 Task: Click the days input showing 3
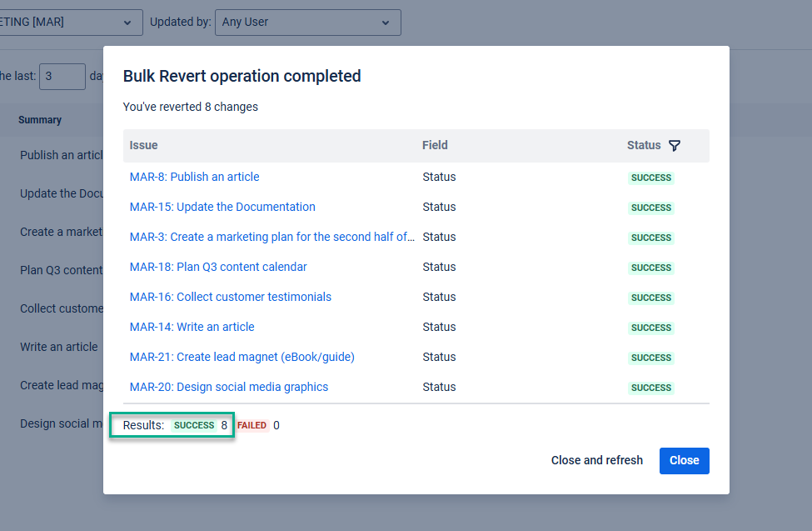[62, 76]
